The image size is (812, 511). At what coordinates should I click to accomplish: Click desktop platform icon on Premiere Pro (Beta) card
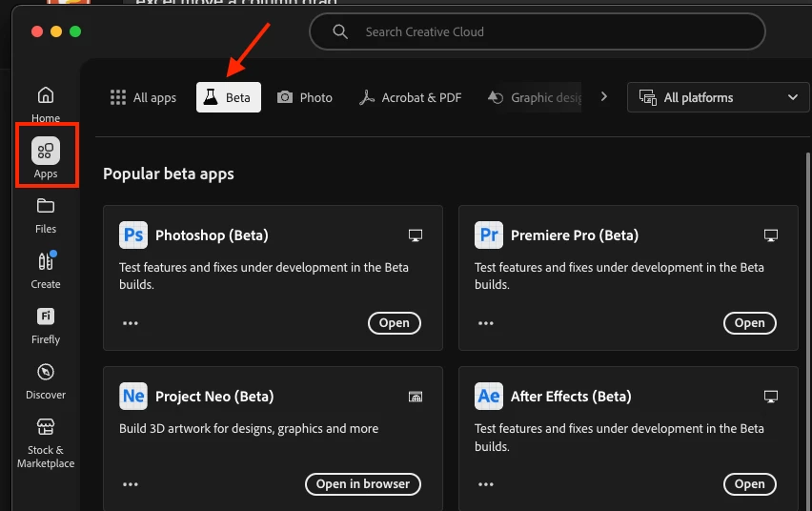pos(771,235)
